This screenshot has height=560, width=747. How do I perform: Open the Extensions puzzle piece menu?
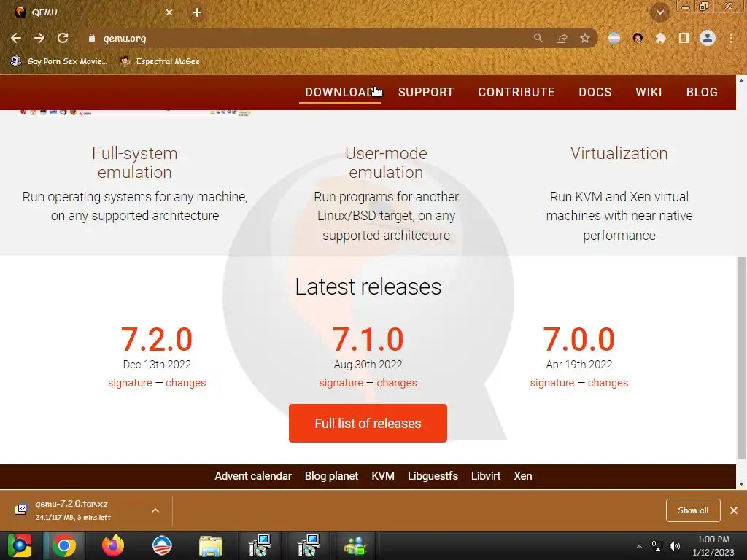[661, 38]
